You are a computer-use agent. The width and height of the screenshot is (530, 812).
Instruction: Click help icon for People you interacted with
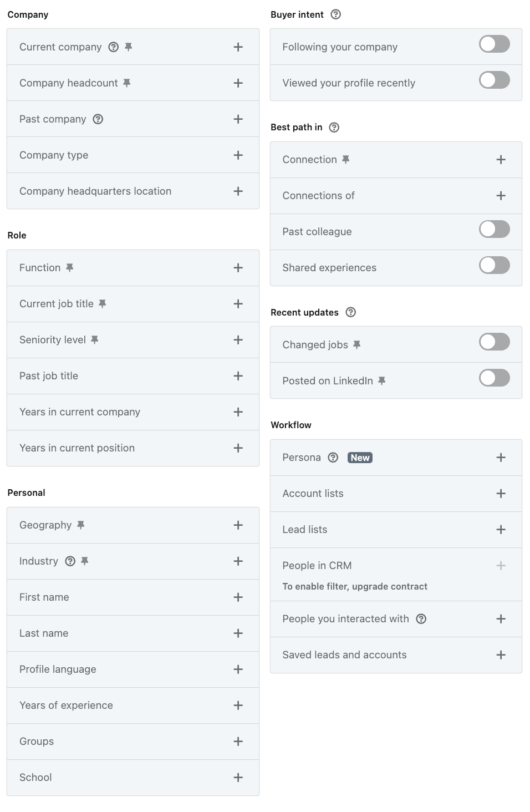[x=421, y=619]
